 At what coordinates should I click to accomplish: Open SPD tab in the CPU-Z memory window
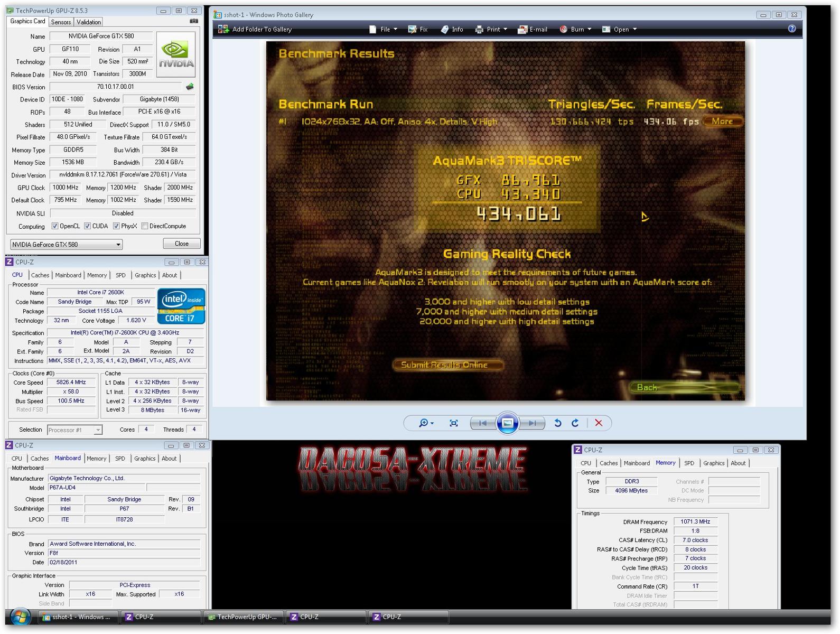689,463
